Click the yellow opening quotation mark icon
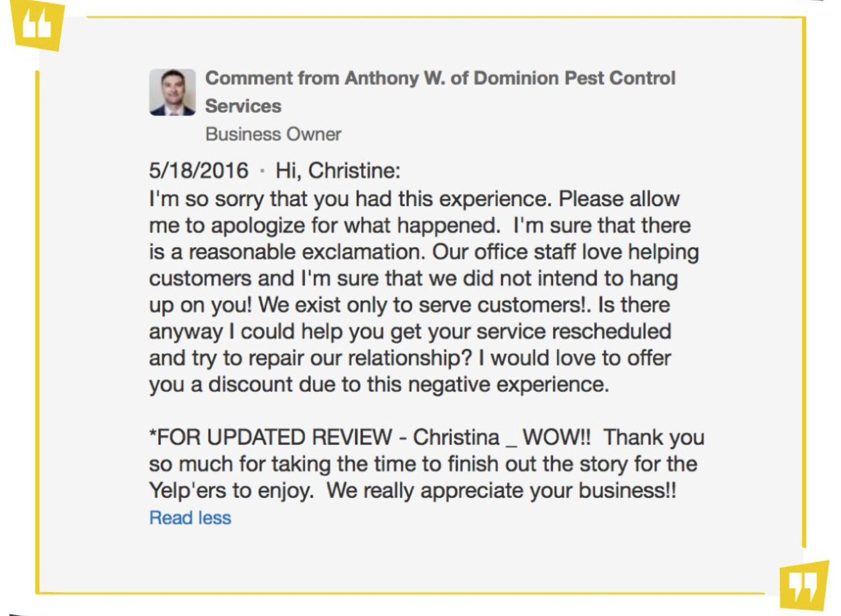Image resolution: width=841 pixels, height=616 pixels. 37,25
